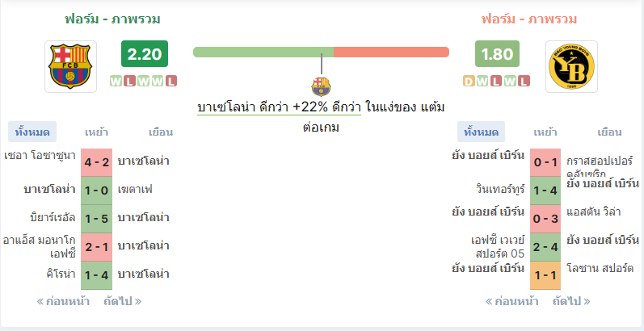Select ทั้งหมด tab under Barcelona form

point(32,132)
